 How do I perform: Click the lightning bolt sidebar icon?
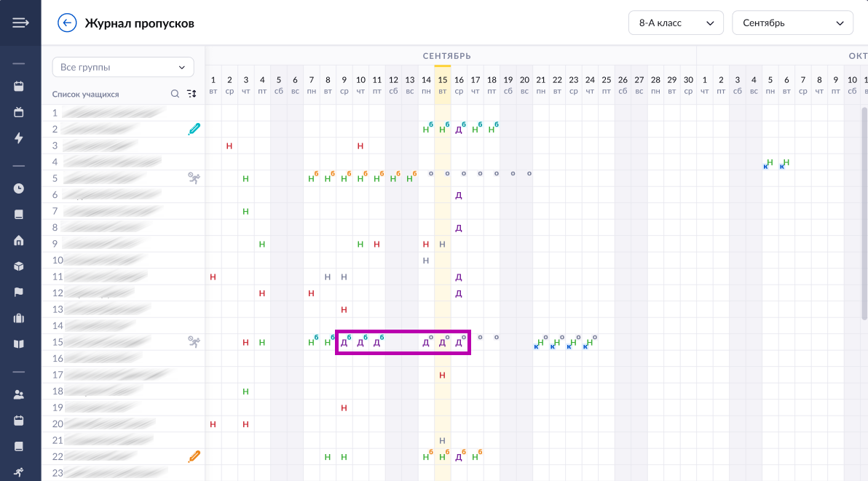[19, 138]
